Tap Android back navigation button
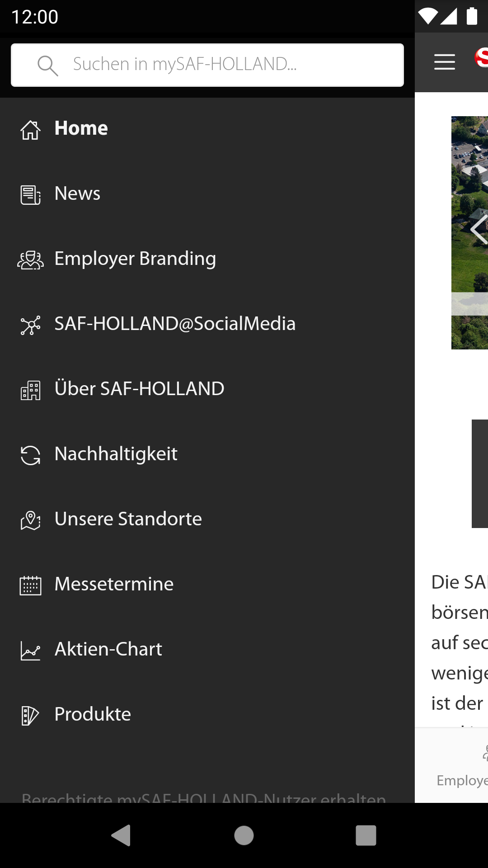This screenshot has width=488, height=868. pyautogui.click(x=121, y=835)
